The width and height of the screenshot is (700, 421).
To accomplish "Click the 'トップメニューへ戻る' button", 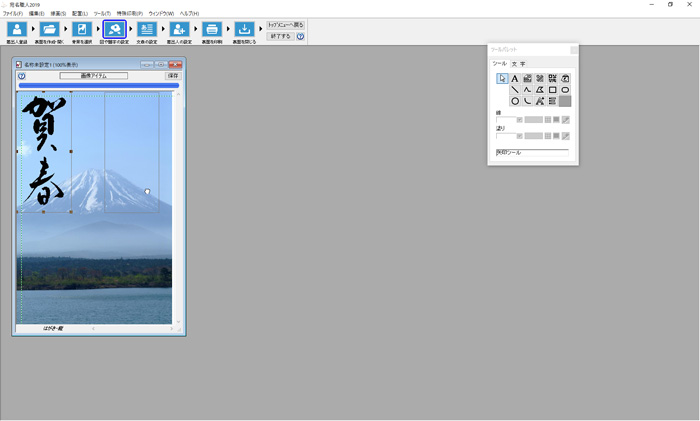I will (x=286, y=25).
